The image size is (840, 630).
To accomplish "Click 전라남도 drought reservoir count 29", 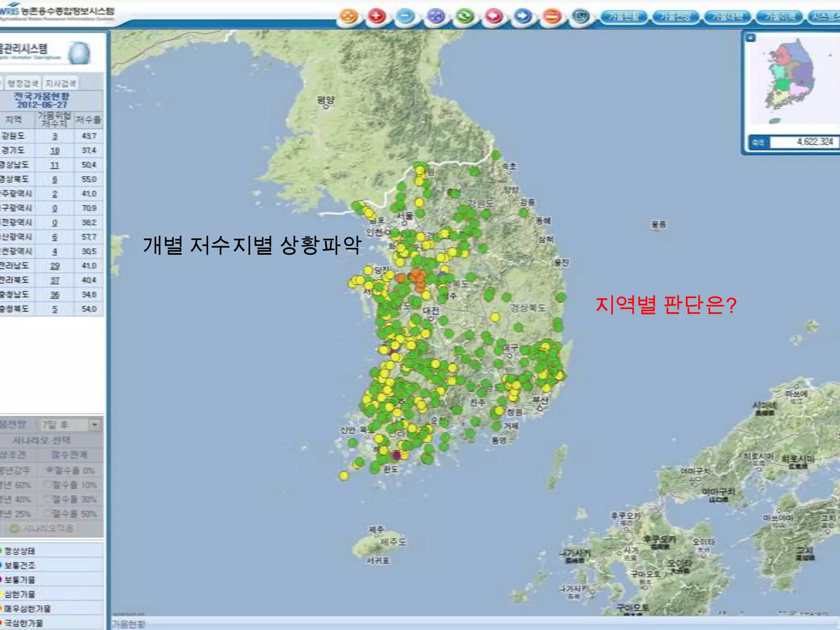I will pos(55,266).
